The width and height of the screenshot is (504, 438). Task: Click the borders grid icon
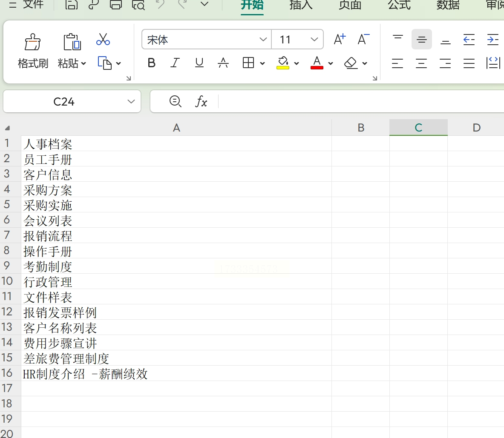coord(248,63)
